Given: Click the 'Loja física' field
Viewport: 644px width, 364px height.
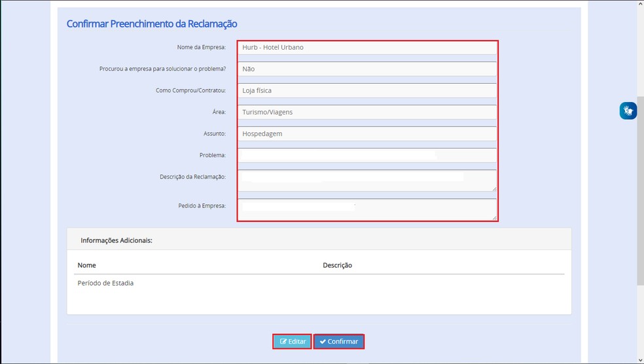Looking at the screenshot, I should [367, 91].
